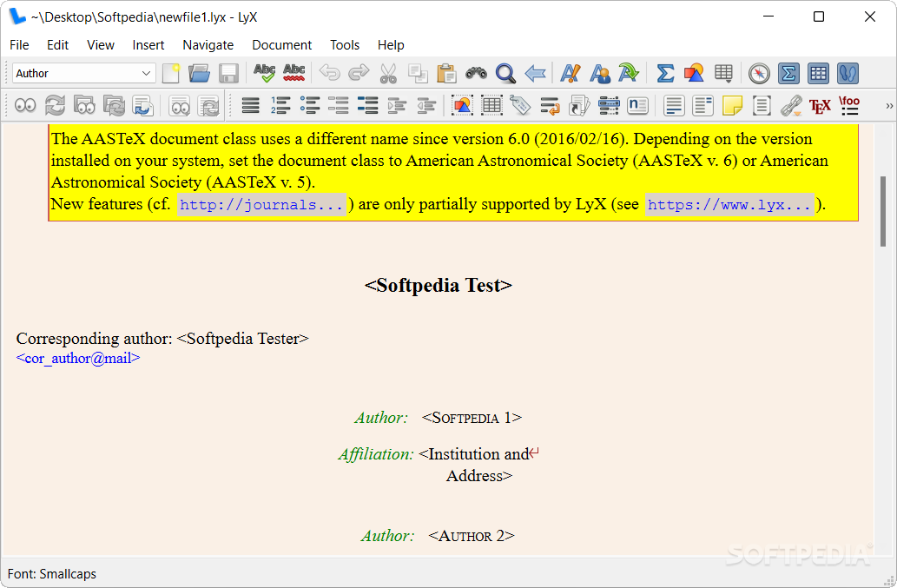Click the <Author 2> field
Viewport: 897px width, 588px height.
472,535
